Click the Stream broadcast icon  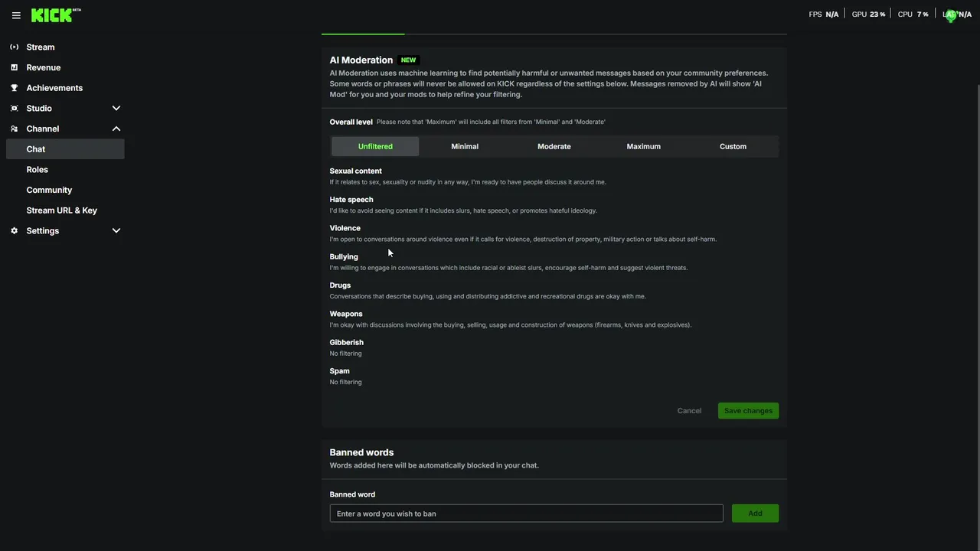[15, 47]
